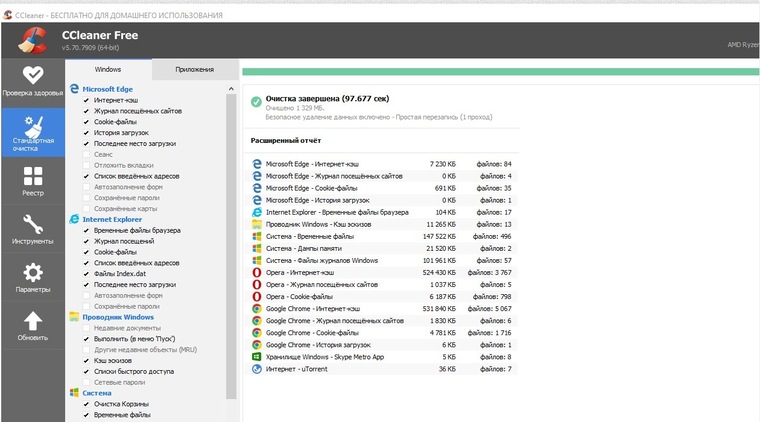This screenshot has width=760, height=422.
Task: Open the Google Chrome - Интернет-кэш report row
Action: tap(382, 309)
